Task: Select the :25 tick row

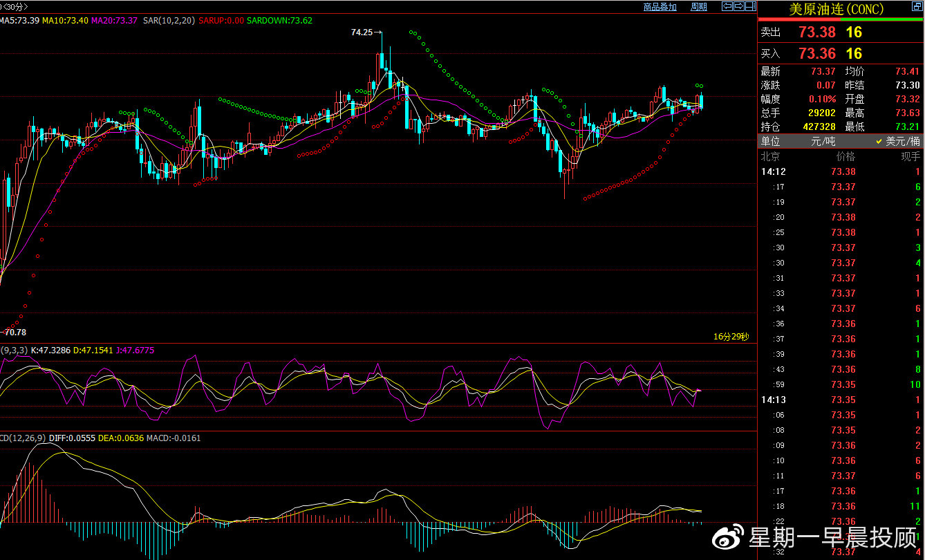Action: click(x=841, y=232)
